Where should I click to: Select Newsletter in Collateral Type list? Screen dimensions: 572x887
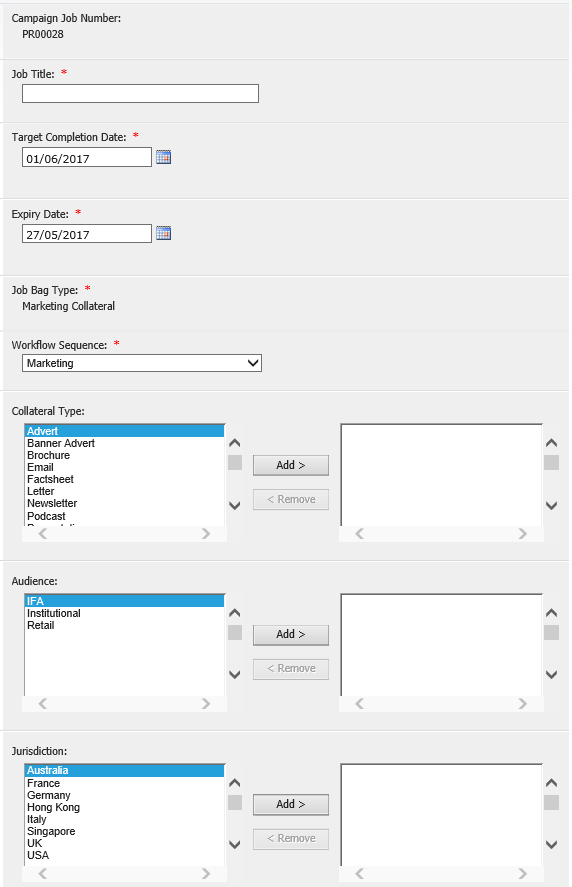tap(52, 503)
